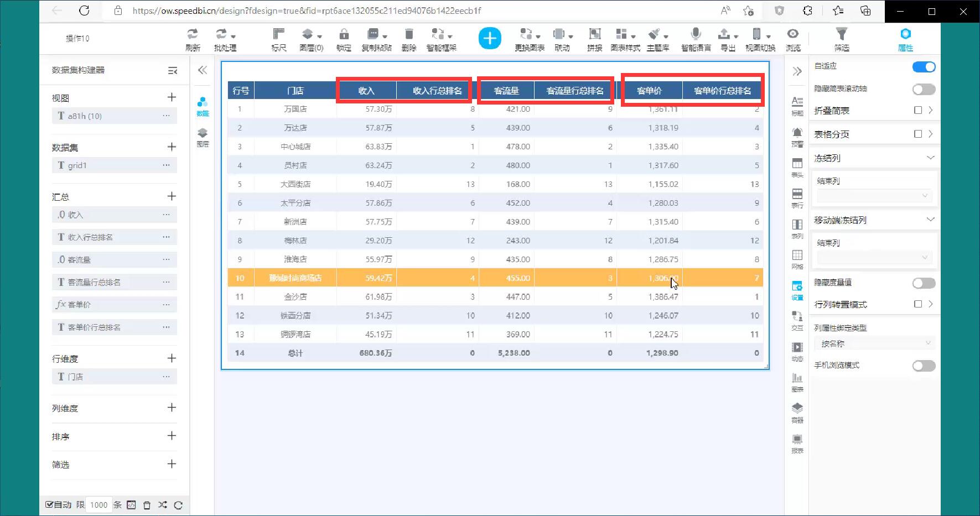Collapse the 冻结列 section chevron
Viewport: 980px width, 516px height.
point(930,158)
